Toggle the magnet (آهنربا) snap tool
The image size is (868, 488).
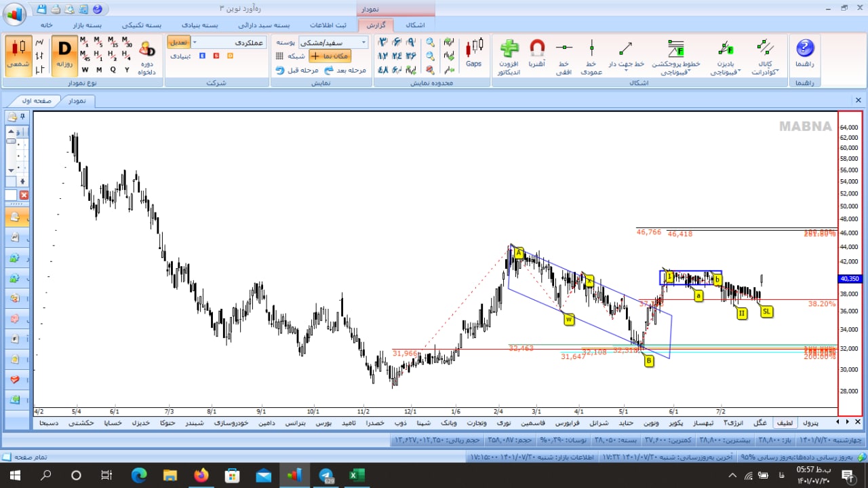coord(536,54)
